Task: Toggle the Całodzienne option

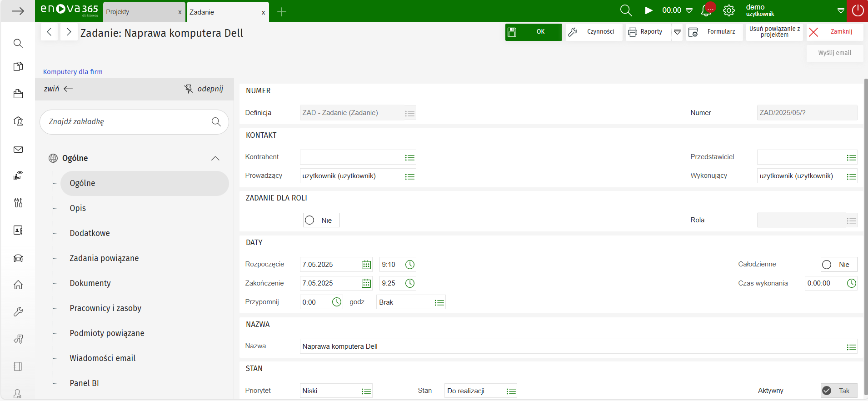Action: pyautogui.click(x=827, y=265)
